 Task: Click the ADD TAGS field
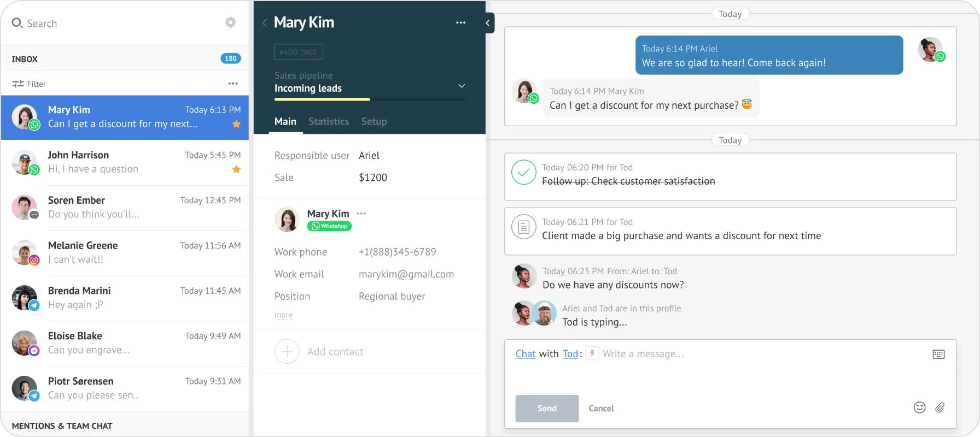click(x=299, y=52)
